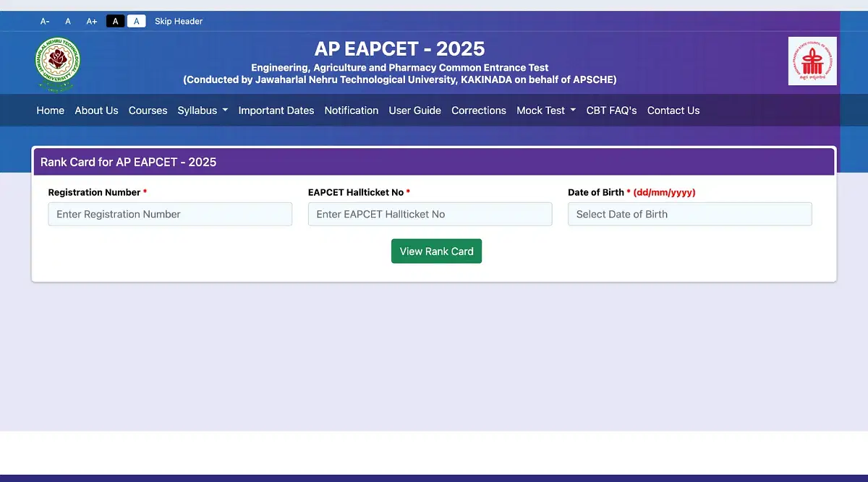
Task: Click the JNTU Kakinada university logo
Action: pos(58,64)
